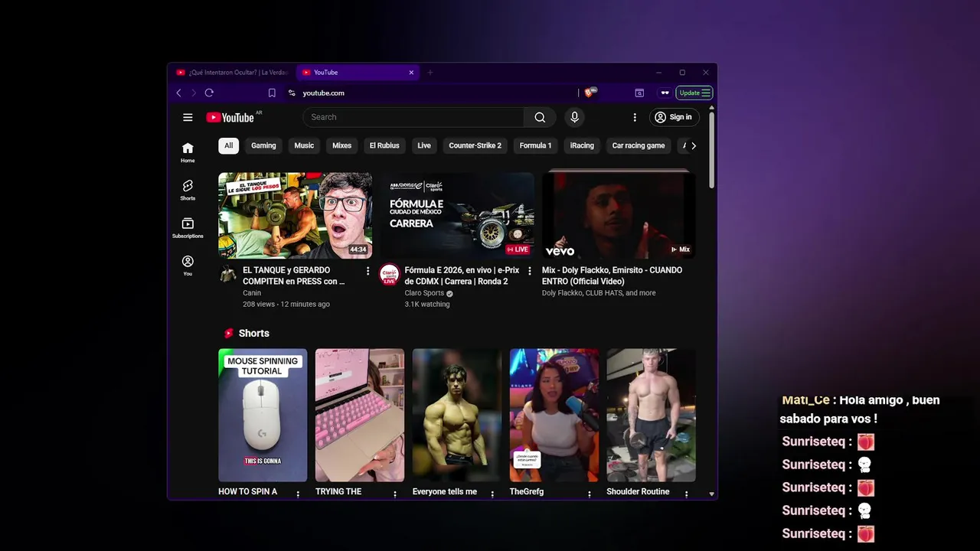Image resolution: width=980 pixels, height=551 pixels.
Task: Open Claro Sports channel name link
Action: (x=424, y=293)
